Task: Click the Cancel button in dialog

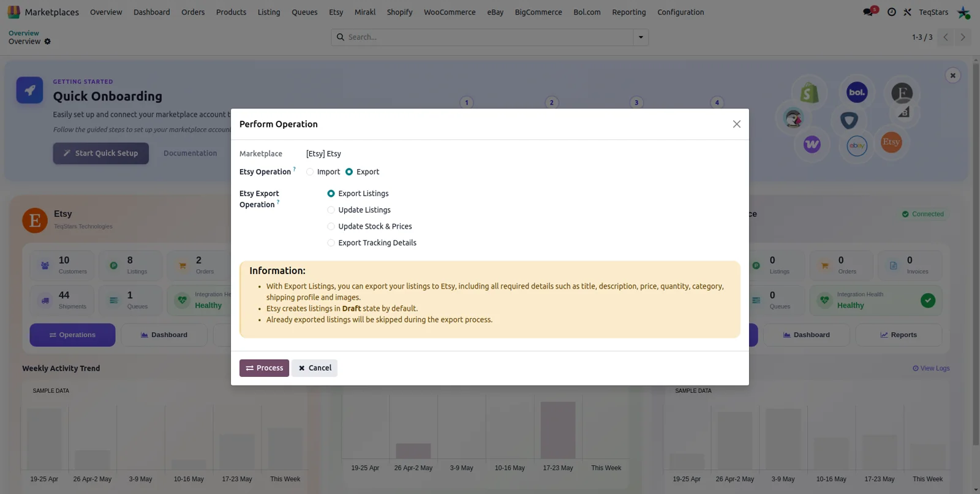Action: (315, 368)
